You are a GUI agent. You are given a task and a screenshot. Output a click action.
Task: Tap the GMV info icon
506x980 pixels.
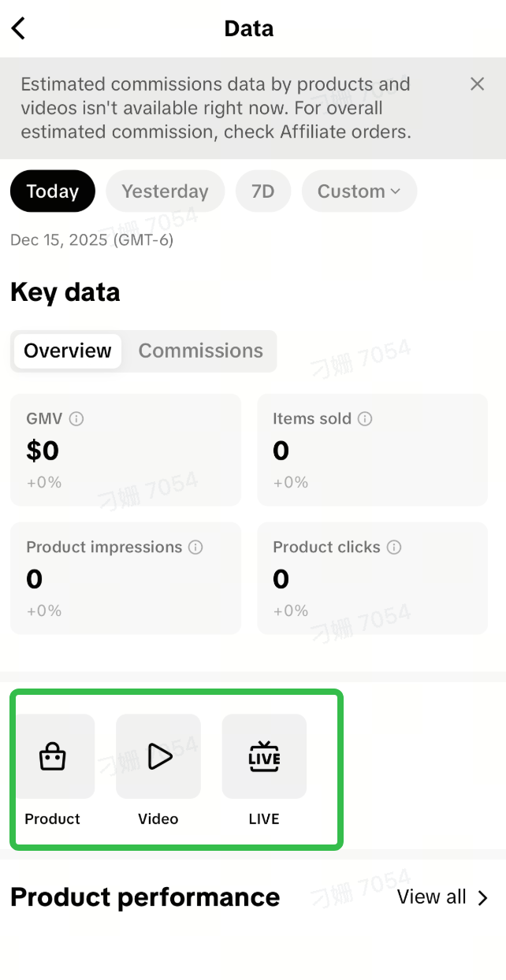tap(76, 419)
